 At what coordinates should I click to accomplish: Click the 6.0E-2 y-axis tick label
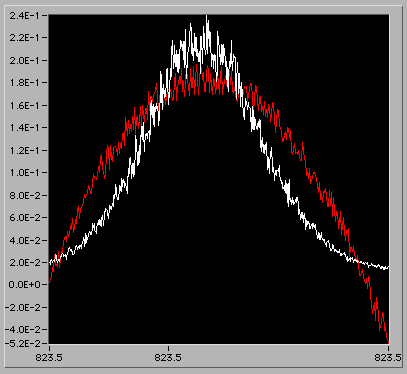point(23,217)
